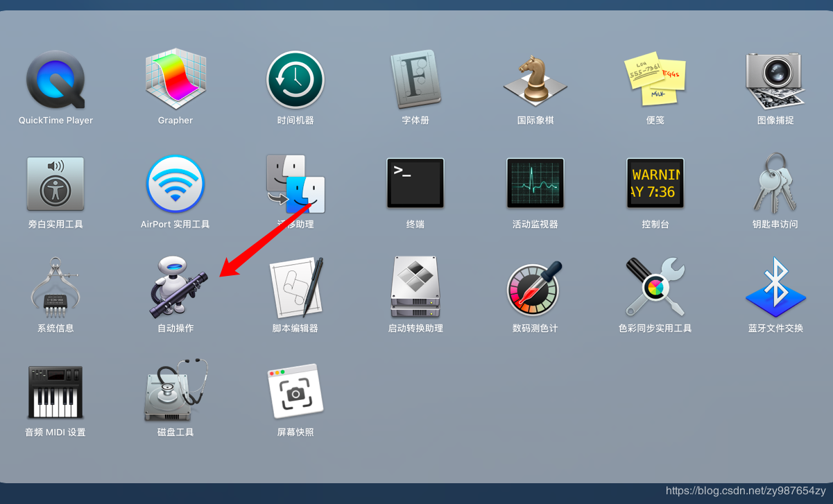The width and height of the screenshot is (833, 504).
Task: Click the '系统信息' label
Action: pos(55,329)
